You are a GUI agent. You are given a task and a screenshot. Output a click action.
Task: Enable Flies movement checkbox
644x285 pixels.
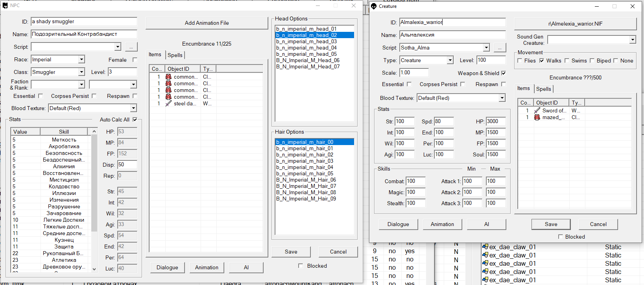520,61
